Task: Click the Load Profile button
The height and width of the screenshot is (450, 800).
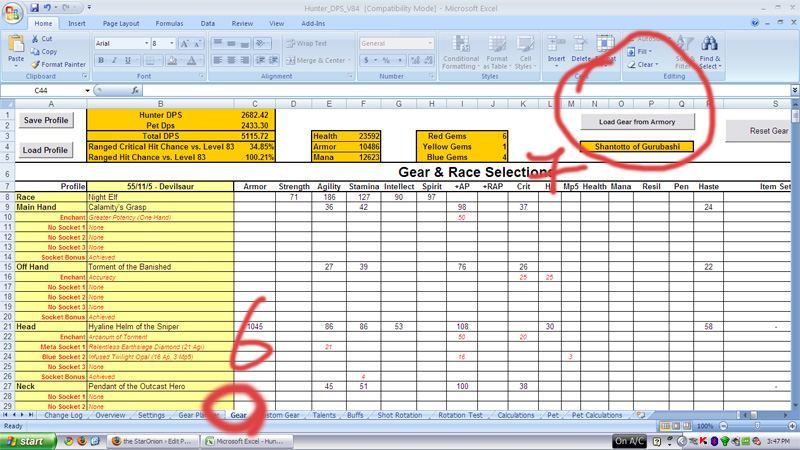Action: (x=45, y=150)
